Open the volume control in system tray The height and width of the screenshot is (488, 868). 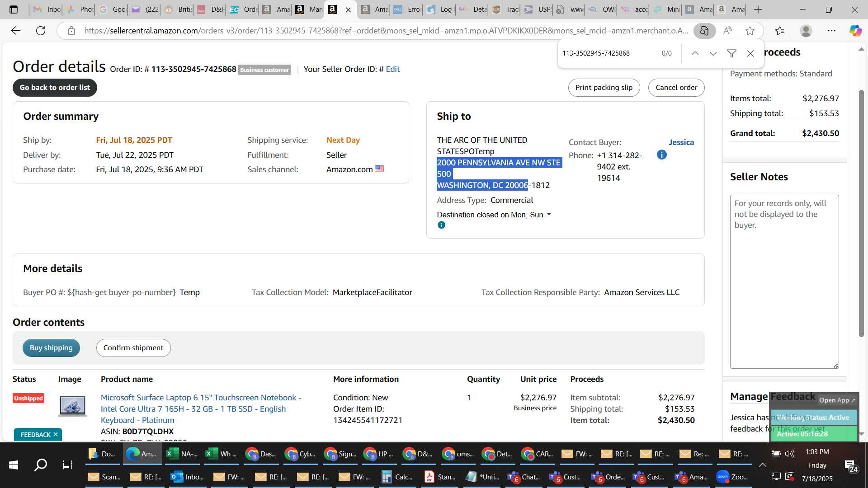tap(790, 454)
